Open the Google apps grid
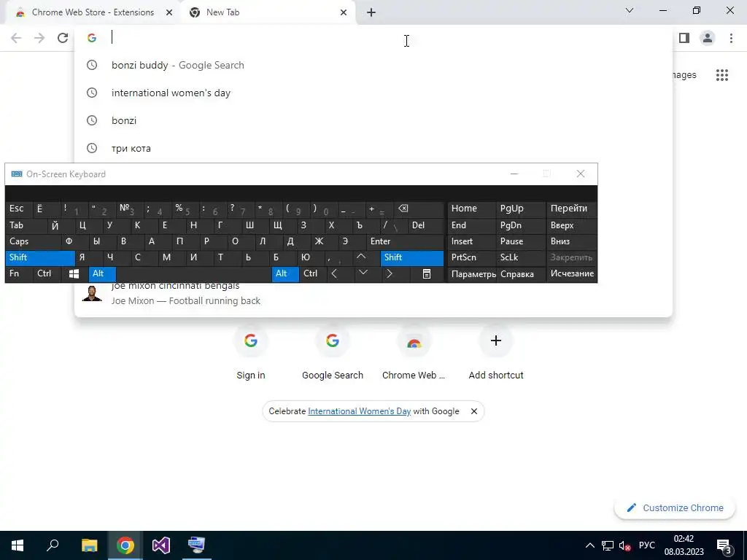The image size is (747, 560). click(721, 75)
